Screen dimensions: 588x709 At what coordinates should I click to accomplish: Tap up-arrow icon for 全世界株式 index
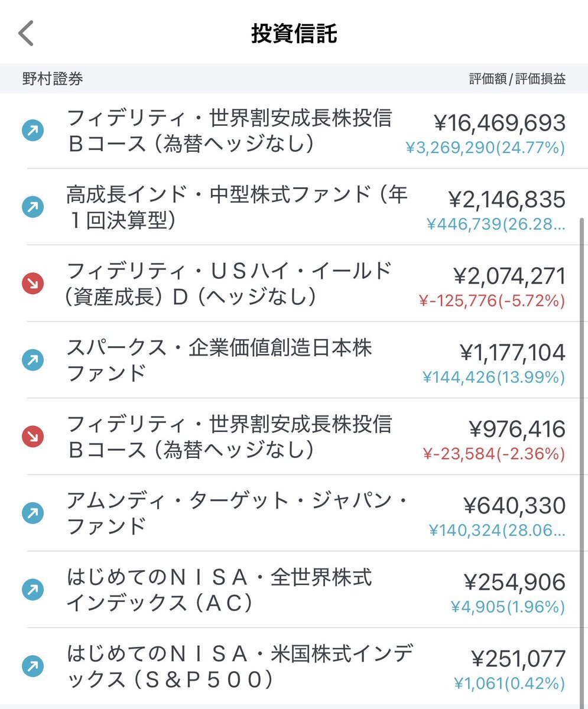pos(33,590)
